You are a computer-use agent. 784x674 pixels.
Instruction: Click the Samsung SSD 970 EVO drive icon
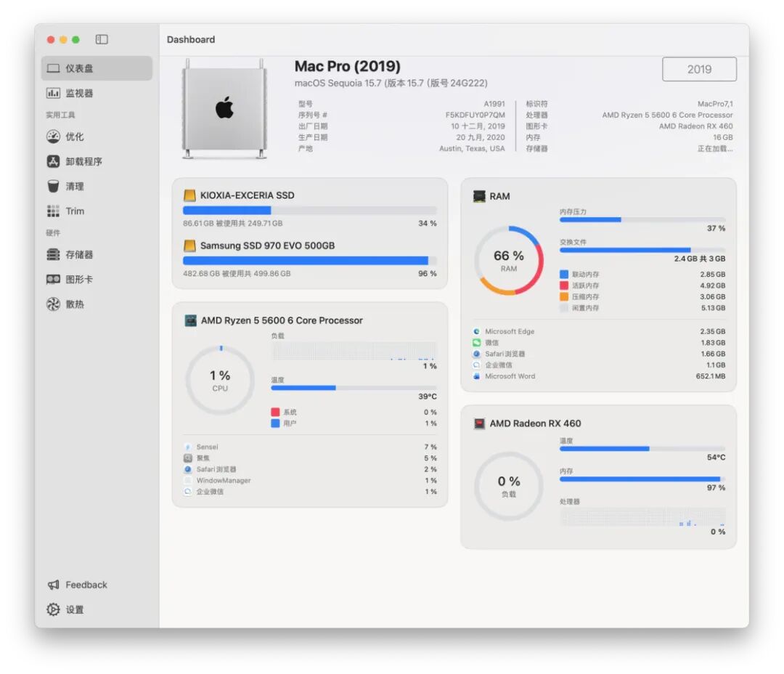pos(189,245)
